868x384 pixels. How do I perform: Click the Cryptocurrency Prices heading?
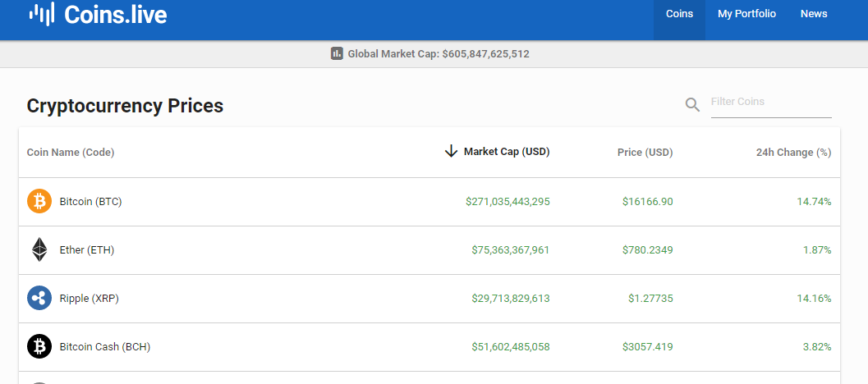(125, 106)
